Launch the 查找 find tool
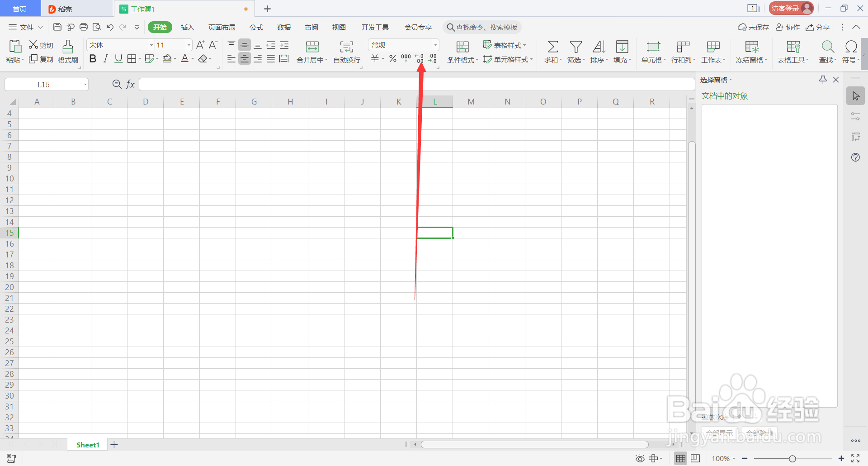The width and height of the screenshot is (868, 466). click(x=827, y=51)
